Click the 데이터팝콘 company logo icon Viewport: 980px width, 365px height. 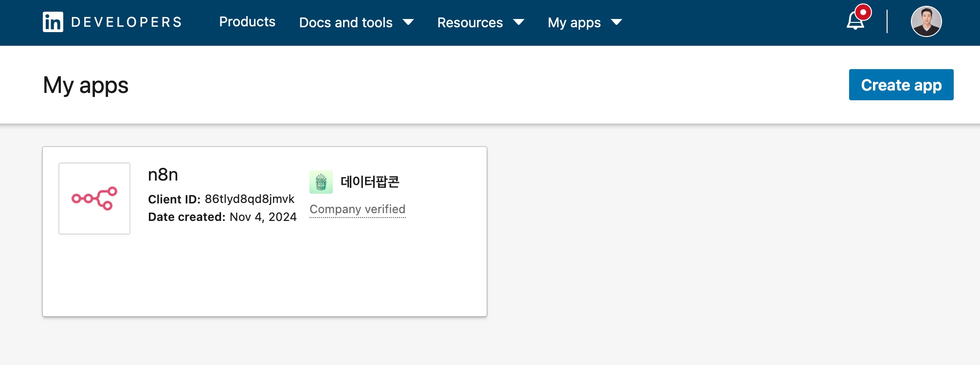point(321,182)
